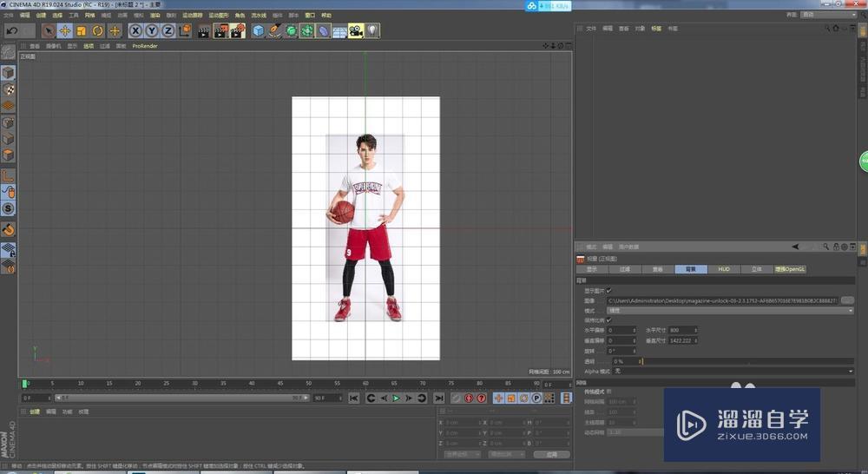Image resolution: width=868 pixels, height=474 pixels.
Task: Open the Spline Pen tool
Action: pos(275,31)
